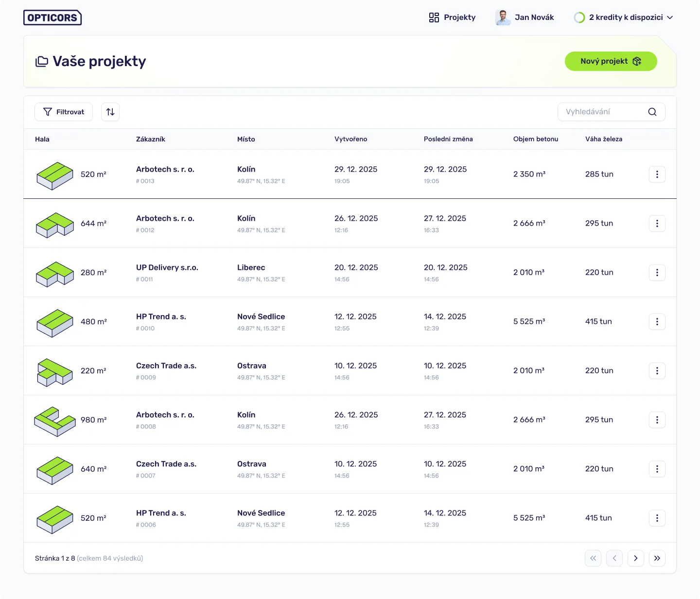Screen dimensions: 700x599
Task: Click the hall thumbnail of project #0009
Action: (55, 372)
